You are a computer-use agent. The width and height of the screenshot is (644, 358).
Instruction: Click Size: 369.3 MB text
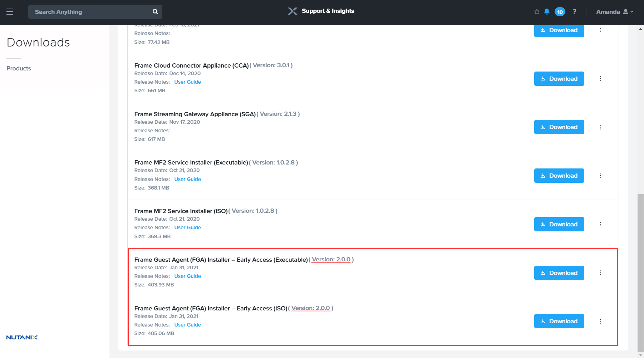152,236
